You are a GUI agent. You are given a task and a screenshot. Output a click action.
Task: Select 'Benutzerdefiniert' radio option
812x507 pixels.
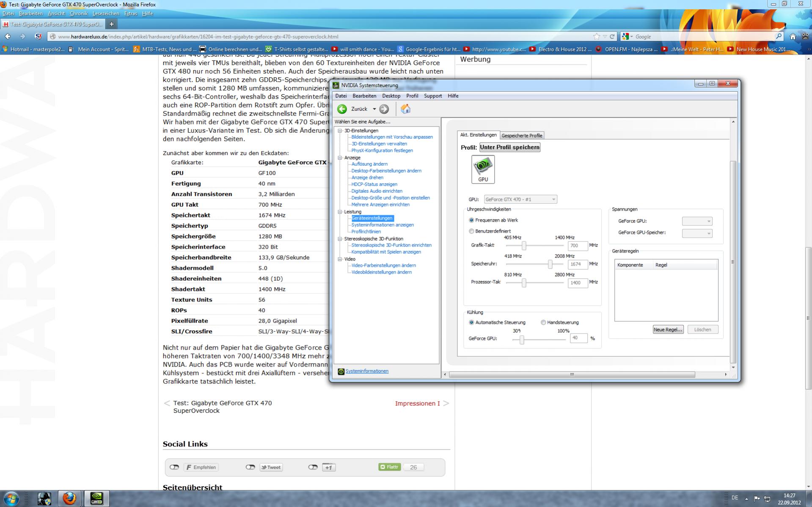tap(471, 231)
